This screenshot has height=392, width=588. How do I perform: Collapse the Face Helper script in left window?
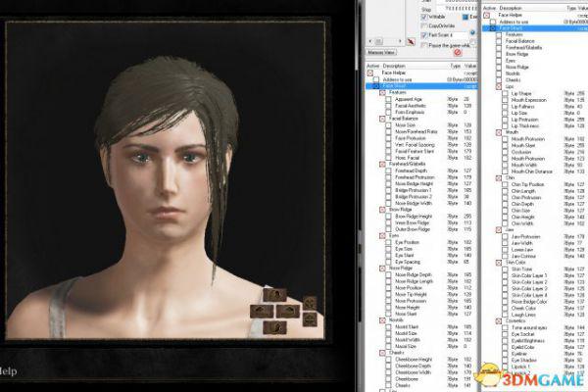369,73
